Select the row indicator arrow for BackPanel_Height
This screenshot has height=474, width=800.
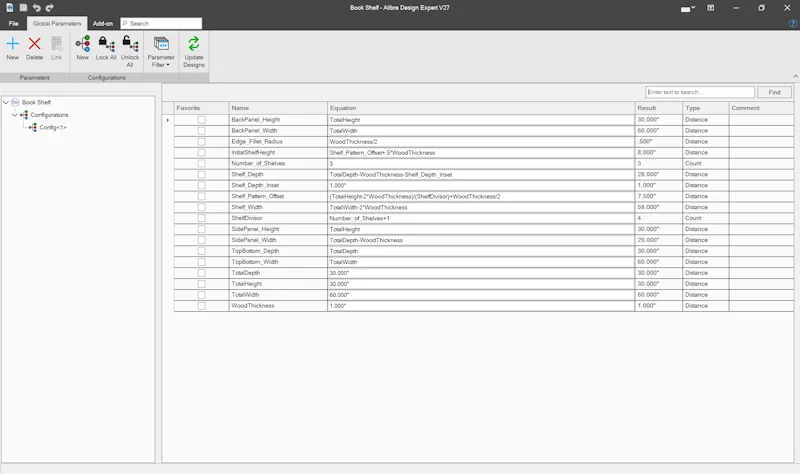(168, 120)
